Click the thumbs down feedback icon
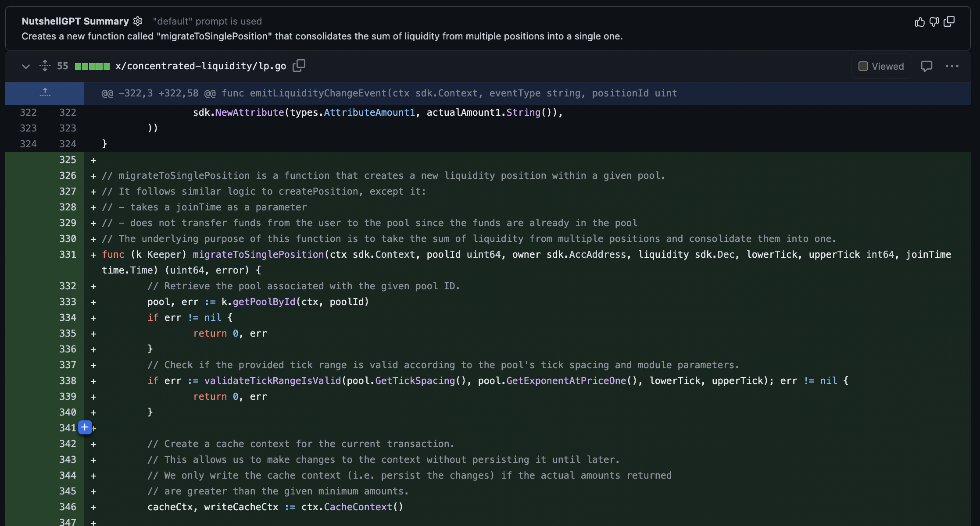 tap(934, 22)
